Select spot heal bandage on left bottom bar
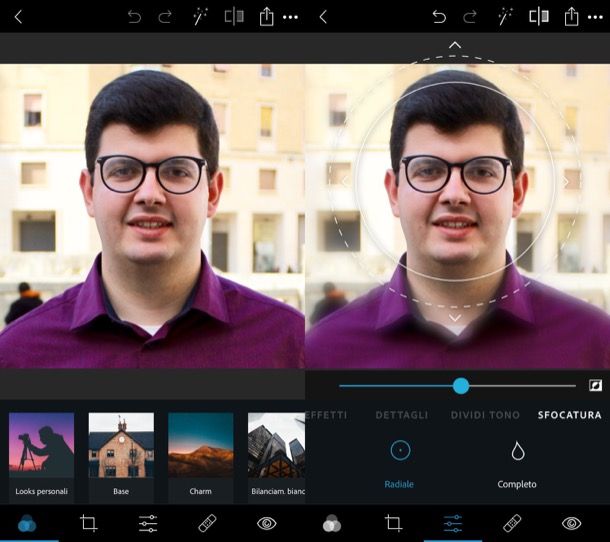The image size is (610, 542). coord(207,523)
